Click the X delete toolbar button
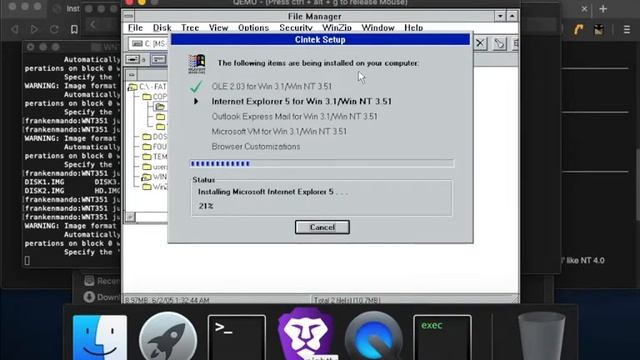 pyautogui.click(x=480, y=43)
